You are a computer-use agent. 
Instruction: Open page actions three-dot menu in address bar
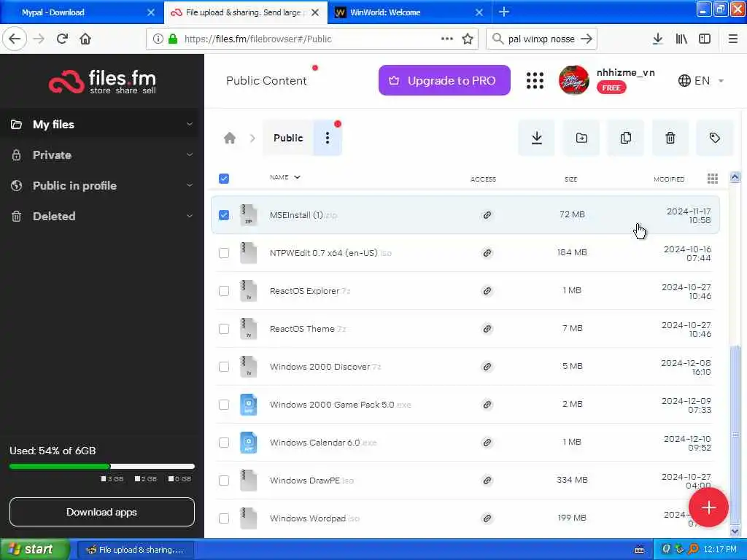447,39
